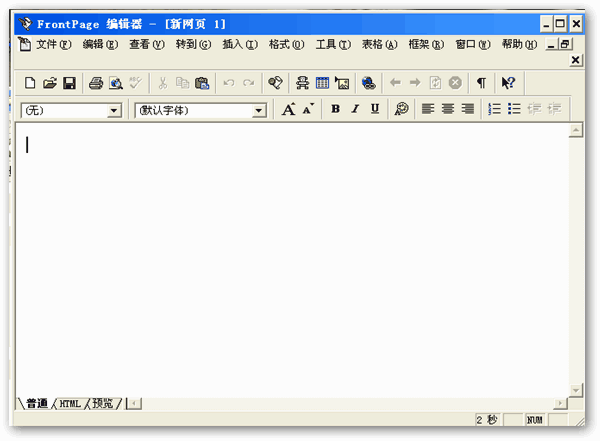Show FrontPage Explorer icon
The image size is (600, 441).
[275, 83]
